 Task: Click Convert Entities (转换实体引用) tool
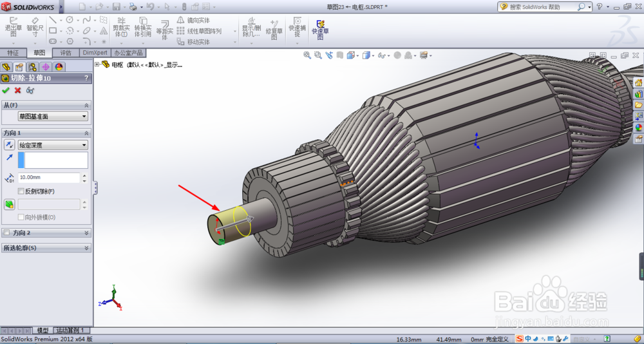143,28
